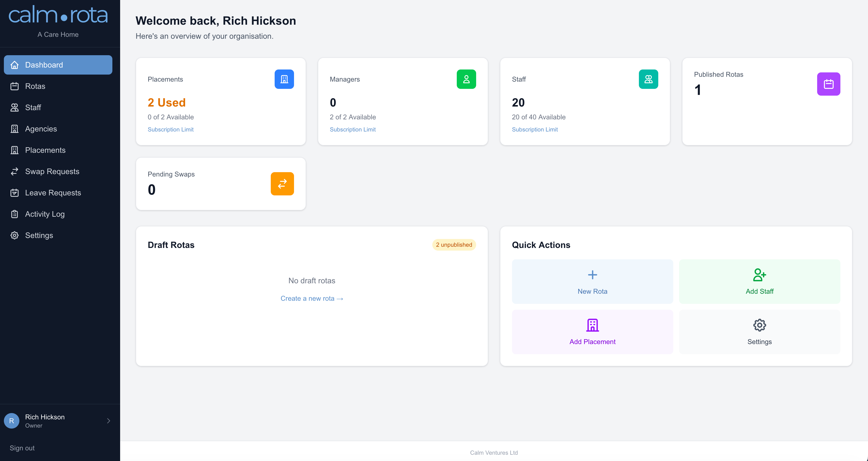Select Rotas from the sidebar menu
This screenshot has width=868, height=461.
tap(35, 86)
